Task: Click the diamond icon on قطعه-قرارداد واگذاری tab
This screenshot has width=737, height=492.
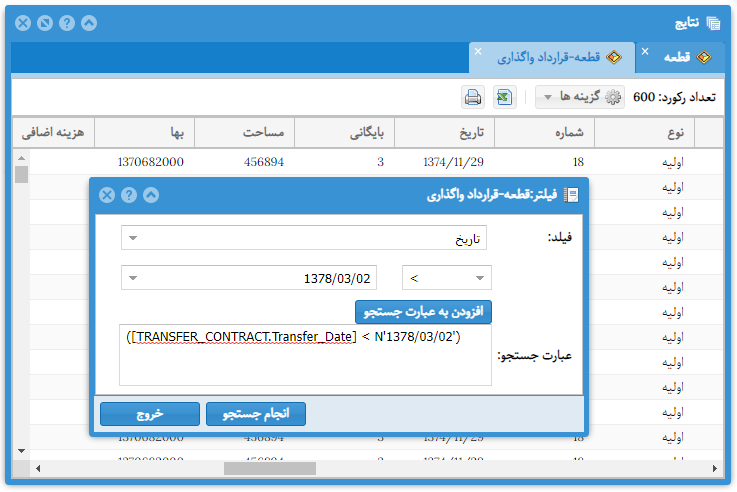Action: point(614,57)
